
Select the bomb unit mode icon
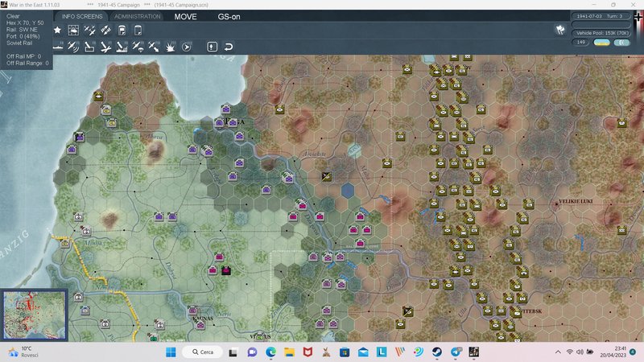(x=89, y=47)
